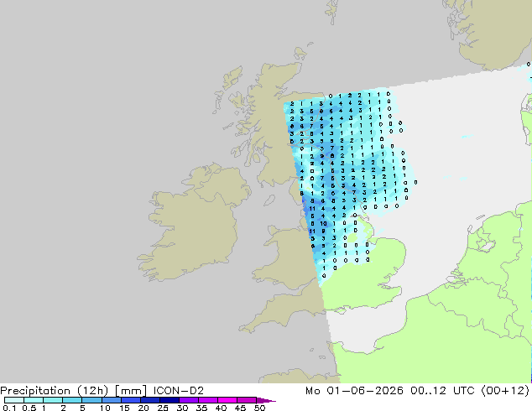Choose the legend swatch between 45 and 50
Image resolution: width=532 pixels, height=411 pixels.
[247, 400]
